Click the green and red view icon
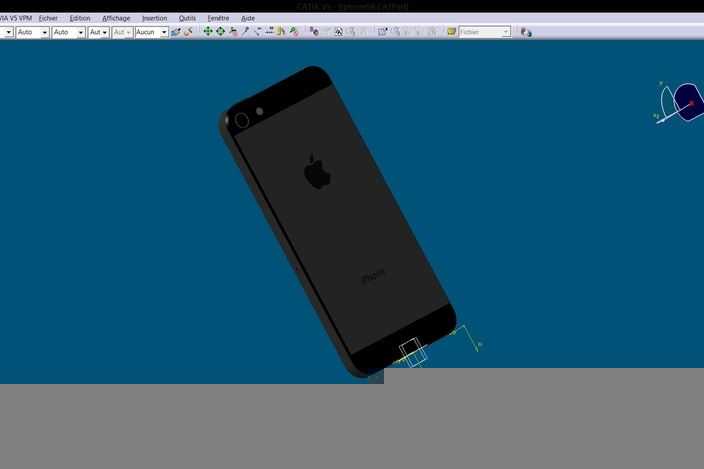704x469 pixels. pyautogui.click(x=294, y=31)
